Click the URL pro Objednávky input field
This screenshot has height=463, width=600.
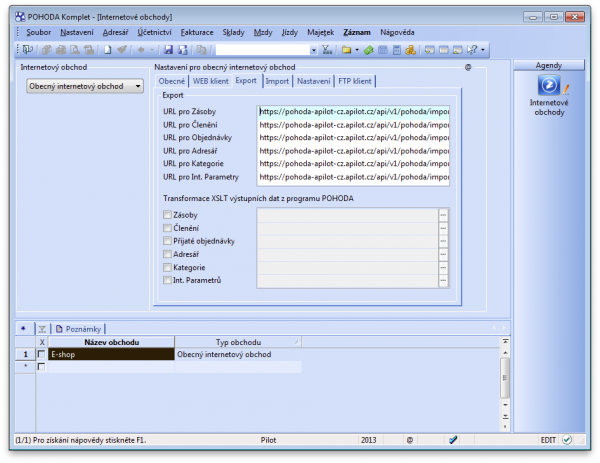353,137
